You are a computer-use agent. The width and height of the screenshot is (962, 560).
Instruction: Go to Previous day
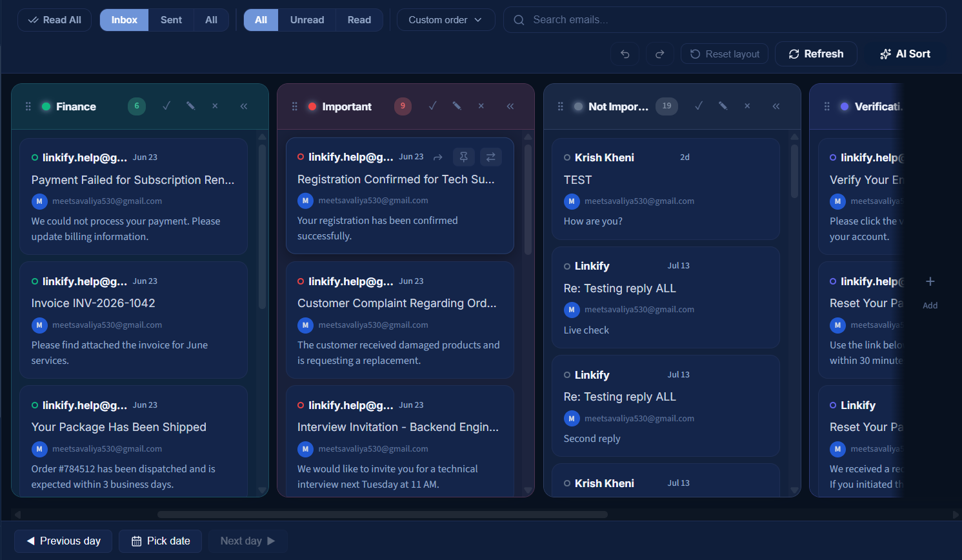click(x=63, y=541)
